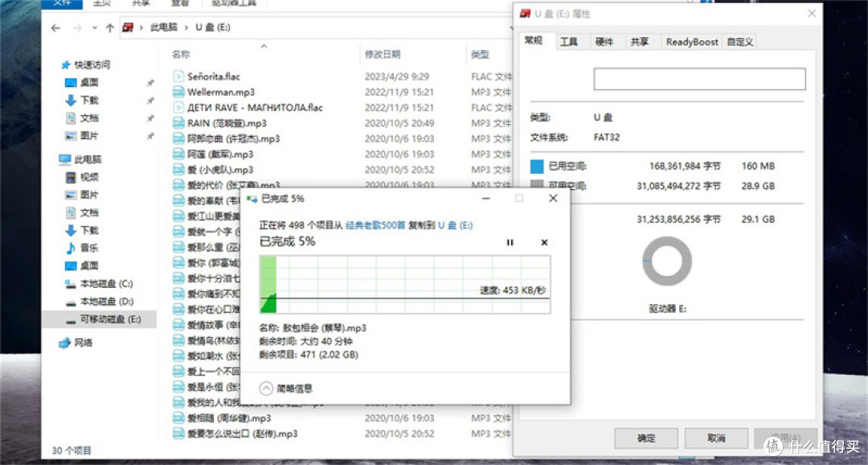The width and height of the screenshot is (868, 465).
Task: Open the 经典老歌500首 source folder link
Action: tap(375, 225)
